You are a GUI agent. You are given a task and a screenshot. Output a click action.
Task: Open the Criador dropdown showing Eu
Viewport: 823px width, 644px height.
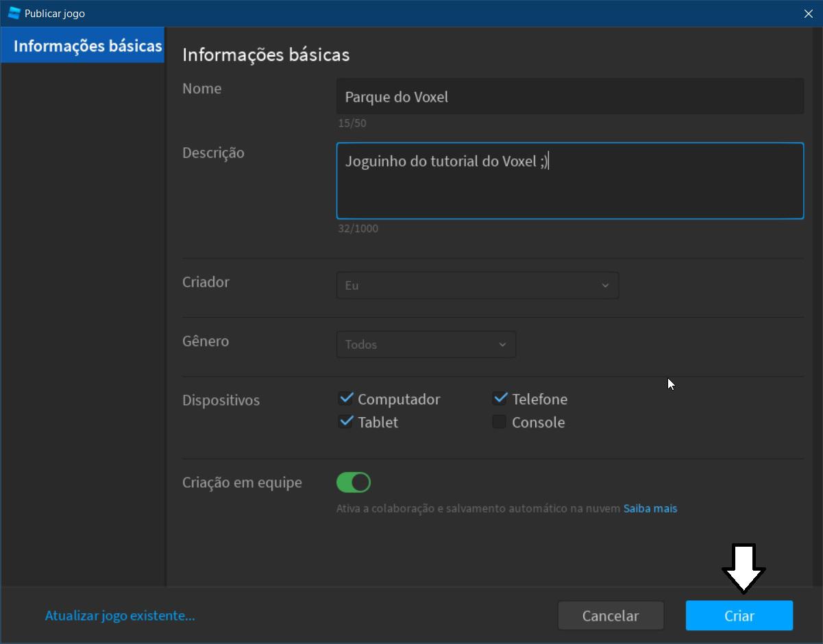click(478, 285)
